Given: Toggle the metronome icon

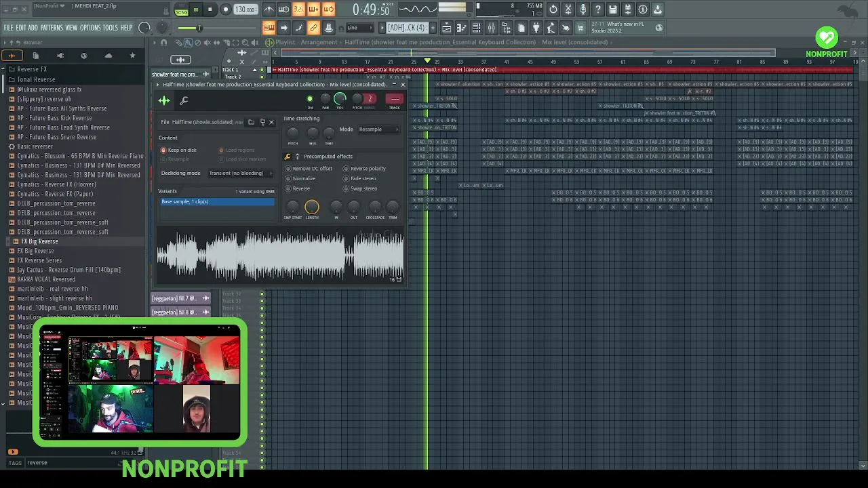Looking at the screenshot, I should (269, 9).
